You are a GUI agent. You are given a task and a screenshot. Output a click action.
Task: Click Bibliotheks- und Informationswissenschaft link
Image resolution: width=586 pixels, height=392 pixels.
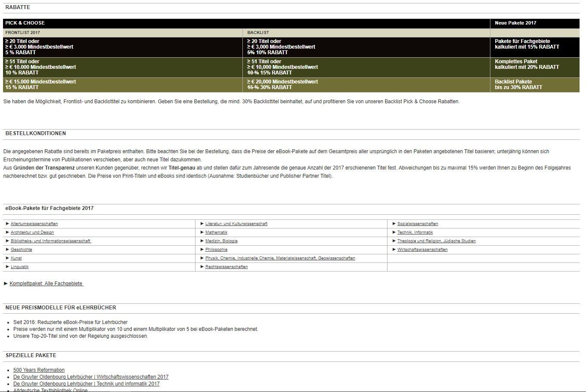(50, 241)
